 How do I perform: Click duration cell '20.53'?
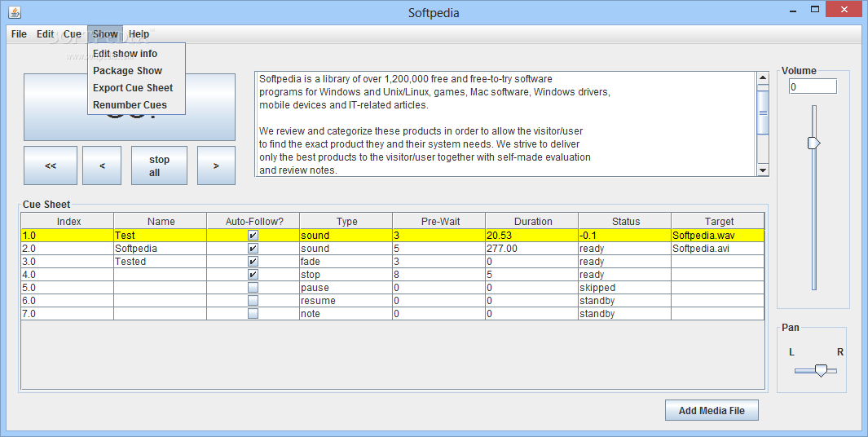click(532, 236)
